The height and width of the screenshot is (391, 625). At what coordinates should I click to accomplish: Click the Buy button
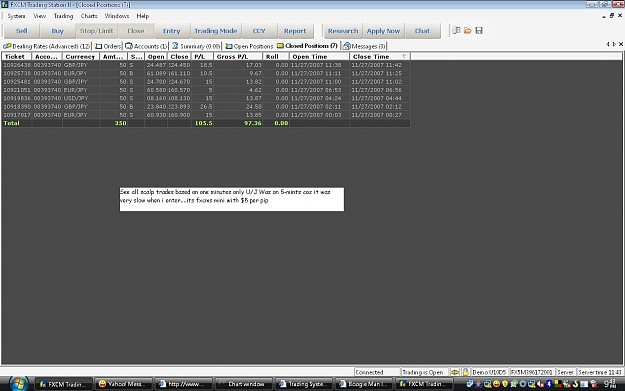pyautogui.click(x=57, y=31)
